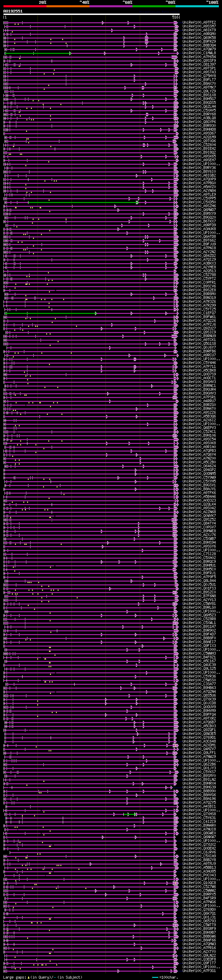The width and height of the screenshot is (222, 980).
Task: Click the query end position 516
Action: coord(175,17)
